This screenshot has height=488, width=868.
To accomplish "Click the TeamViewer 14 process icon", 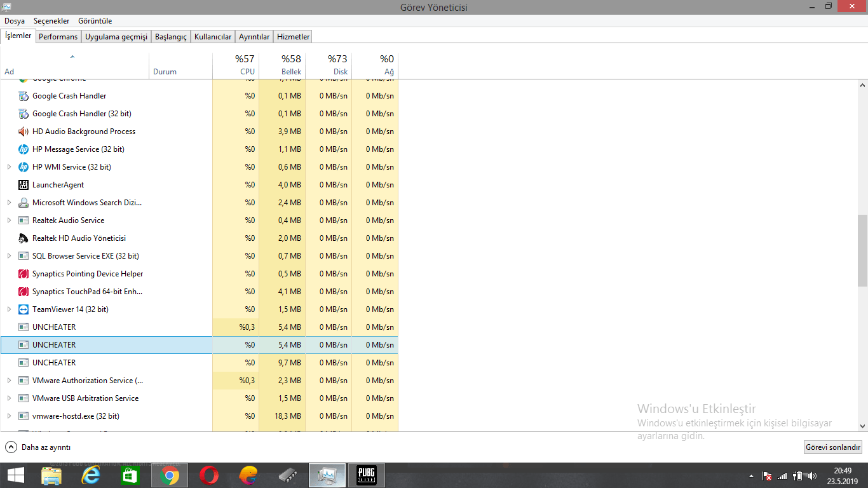I will coord(24,309).
